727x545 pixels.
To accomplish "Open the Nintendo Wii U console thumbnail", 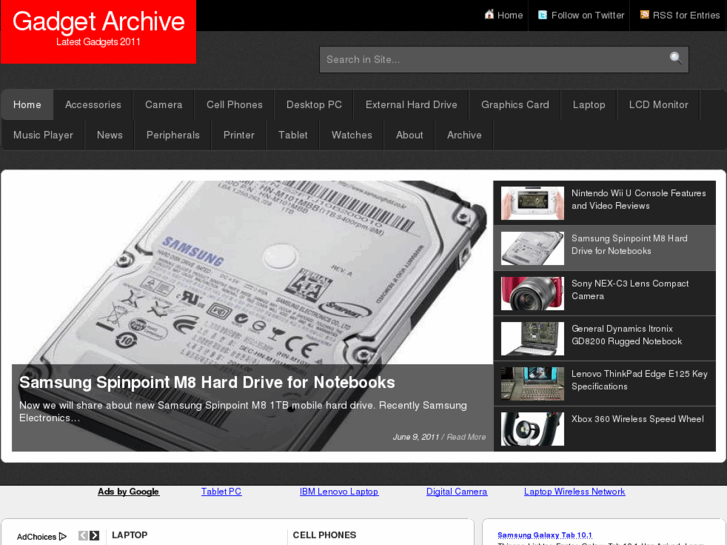I will [x=532, y=203].
